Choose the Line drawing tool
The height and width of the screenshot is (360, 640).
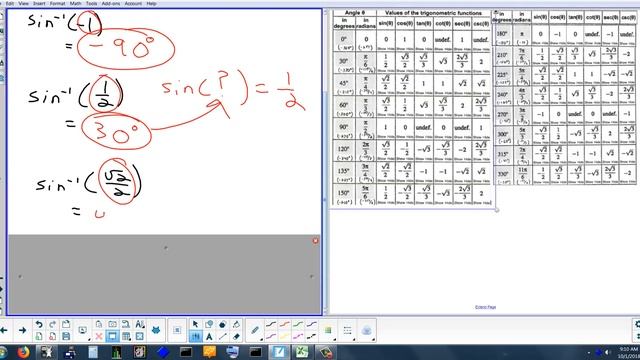point(222,336)
